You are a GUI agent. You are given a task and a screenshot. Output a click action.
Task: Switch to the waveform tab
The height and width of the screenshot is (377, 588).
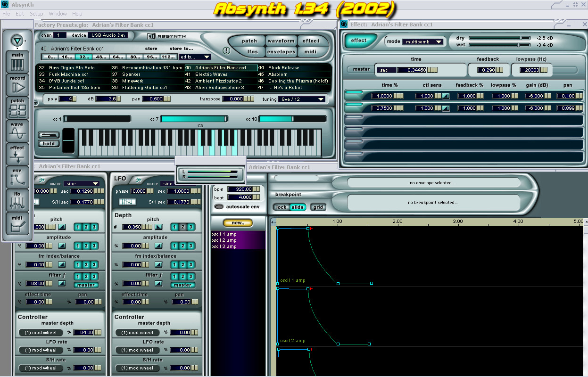coord(281,41)
